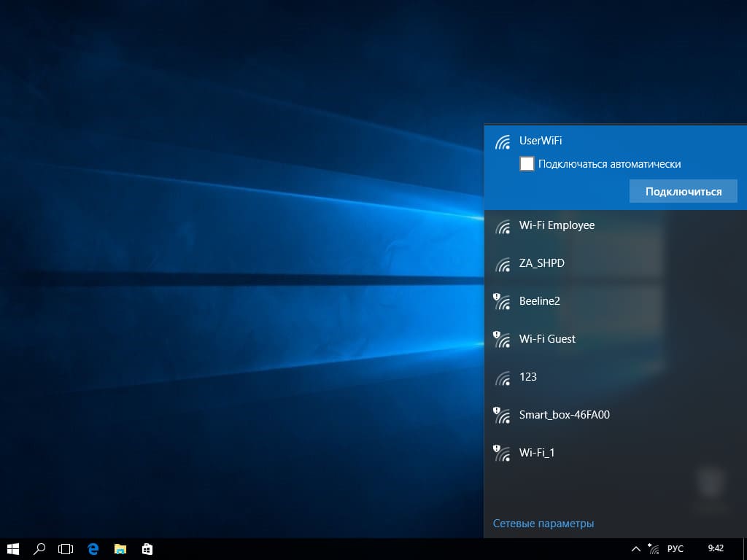This screenshot has width=747, height=560.
Task: Launch Microsoft Edge from the taskbar
Action: coord(93,549)
